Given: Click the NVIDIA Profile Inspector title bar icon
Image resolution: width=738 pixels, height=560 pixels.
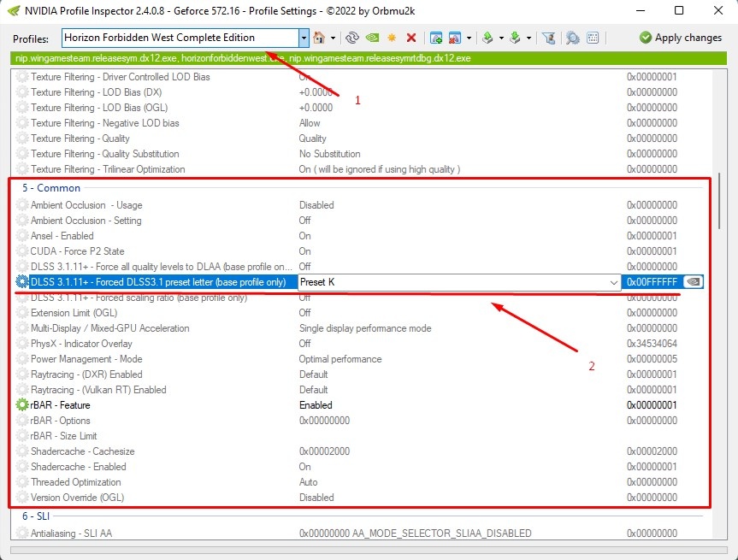Looking at the screenshot, I should (x=15, y=10).
